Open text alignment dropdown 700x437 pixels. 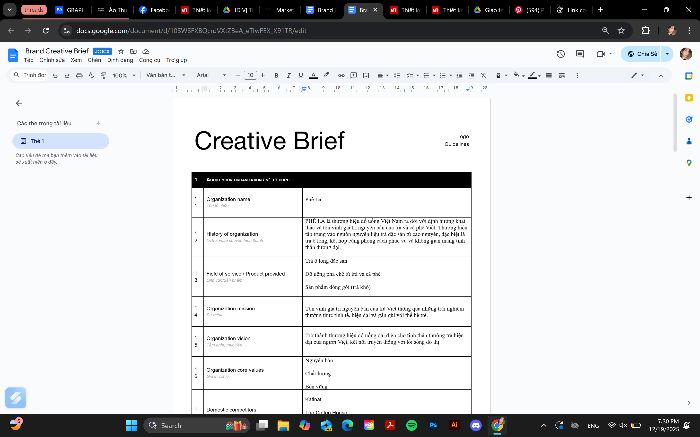click(x=382, y=75)
